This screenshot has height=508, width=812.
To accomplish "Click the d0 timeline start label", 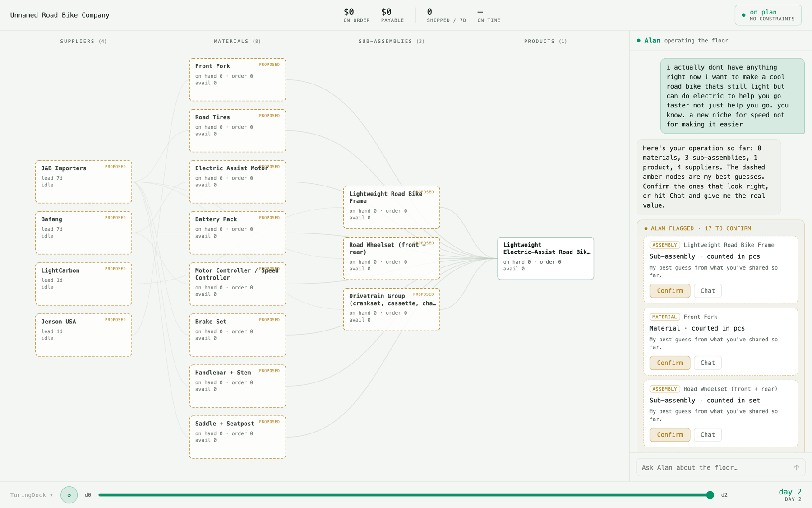I will coord(88,495).
